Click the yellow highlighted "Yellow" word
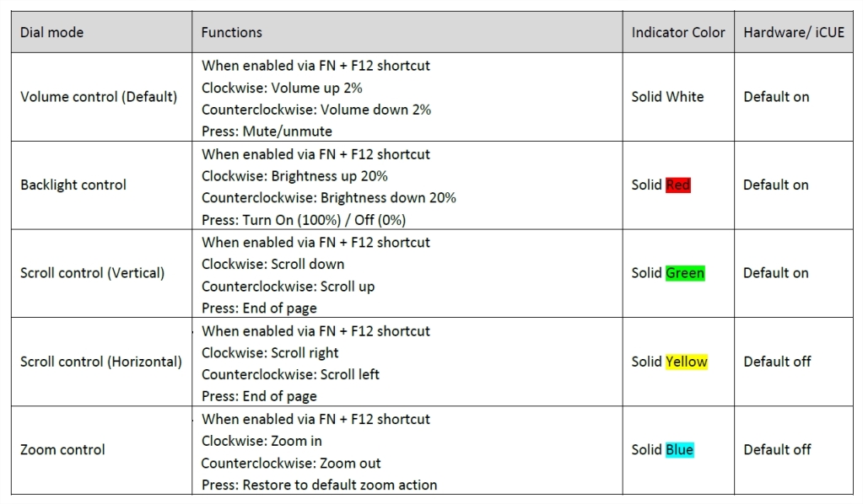Image resolution: width=863 pixels, height=504 pixels. point(686,362)
